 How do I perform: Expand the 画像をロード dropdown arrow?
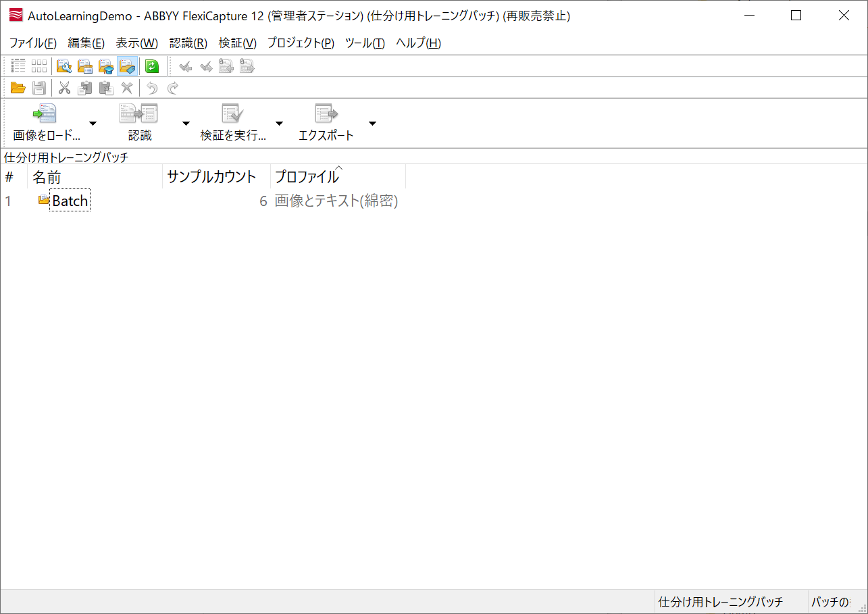click(x=93, y=123)
